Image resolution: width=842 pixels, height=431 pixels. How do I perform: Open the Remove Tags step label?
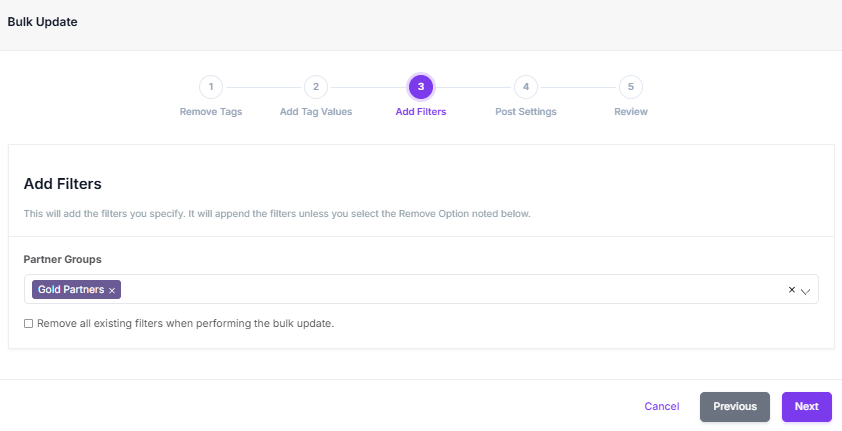pyautogui.click(x=211, y=112)
